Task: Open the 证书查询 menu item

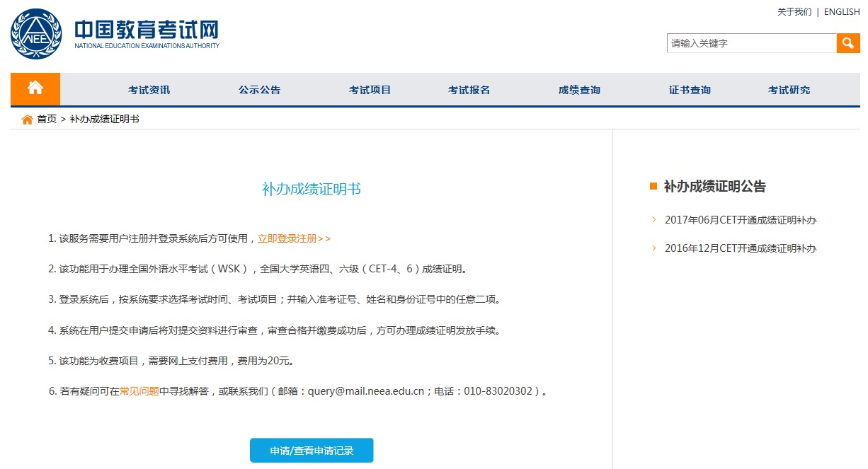Action: (690, 90)
